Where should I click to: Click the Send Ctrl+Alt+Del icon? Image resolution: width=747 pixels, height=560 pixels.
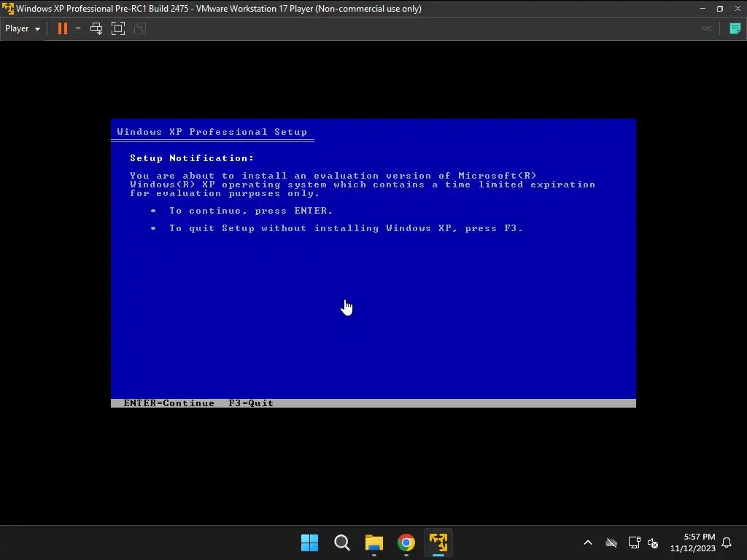click(x=96, y=28)
